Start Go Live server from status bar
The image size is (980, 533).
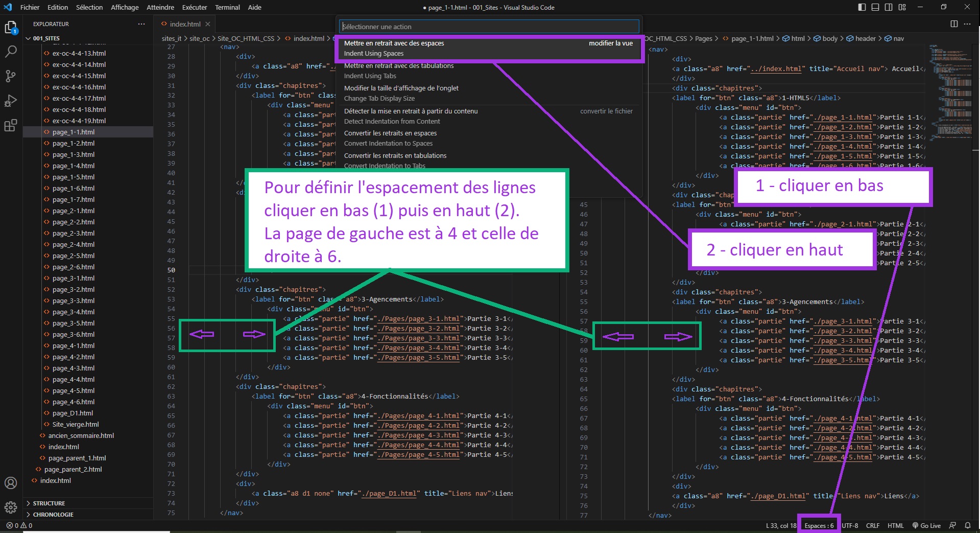[x=926, y=525]
